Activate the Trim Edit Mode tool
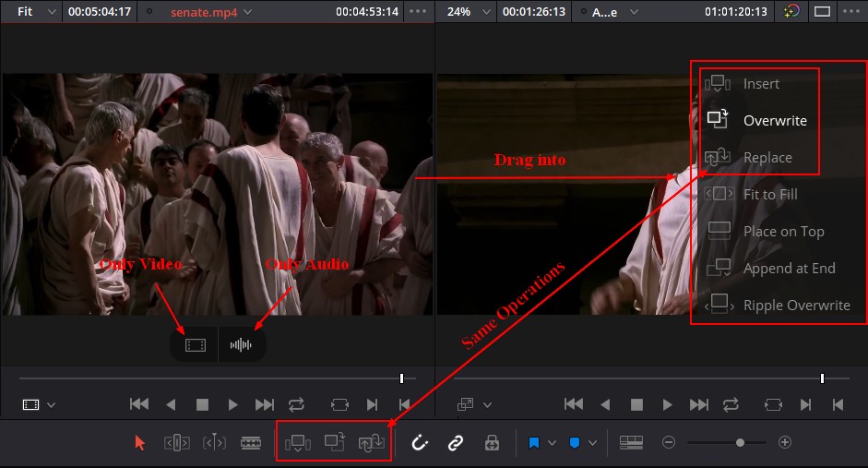The width and height of the screenshot is (868, 468). coord(176,443)
